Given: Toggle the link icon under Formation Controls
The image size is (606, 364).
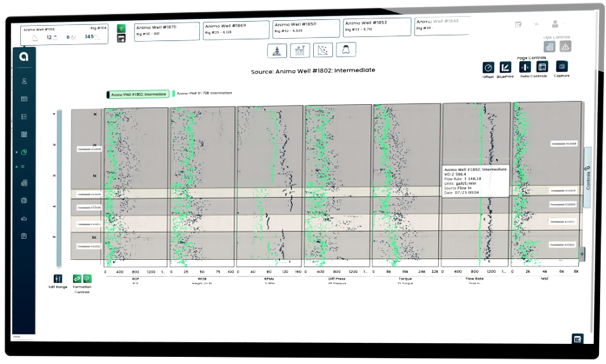Looking at the screenshot, I should coord(77,279).
